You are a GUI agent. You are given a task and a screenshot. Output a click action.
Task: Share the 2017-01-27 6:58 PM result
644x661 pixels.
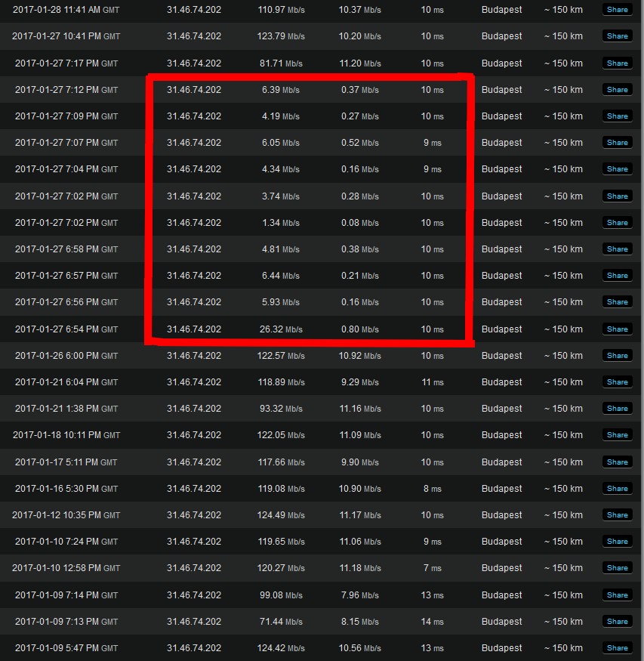coord(617,249)
